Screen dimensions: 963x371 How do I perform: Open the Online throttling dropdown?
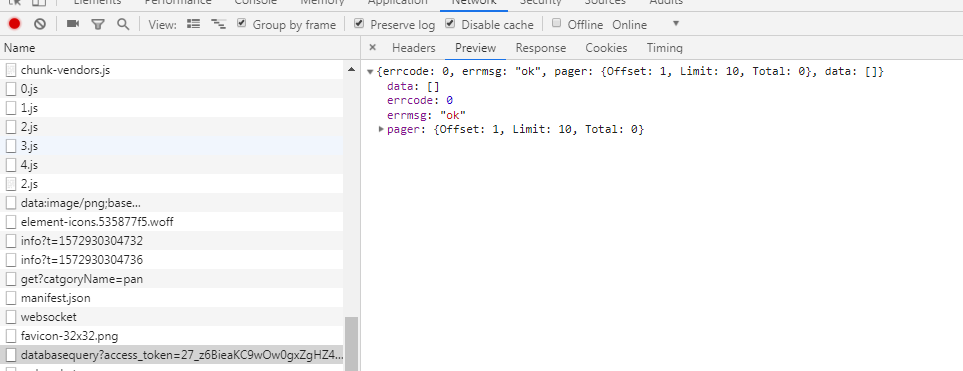(x=646, y=25)
